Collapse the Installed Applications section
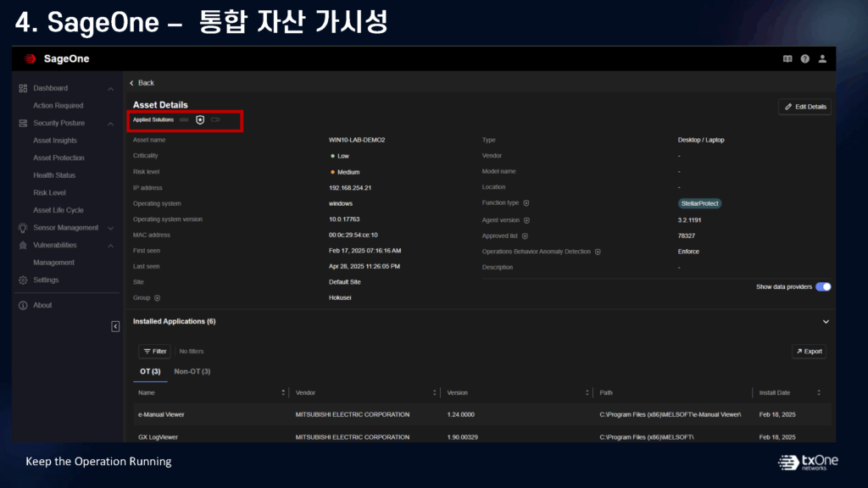 click(826, 322)
